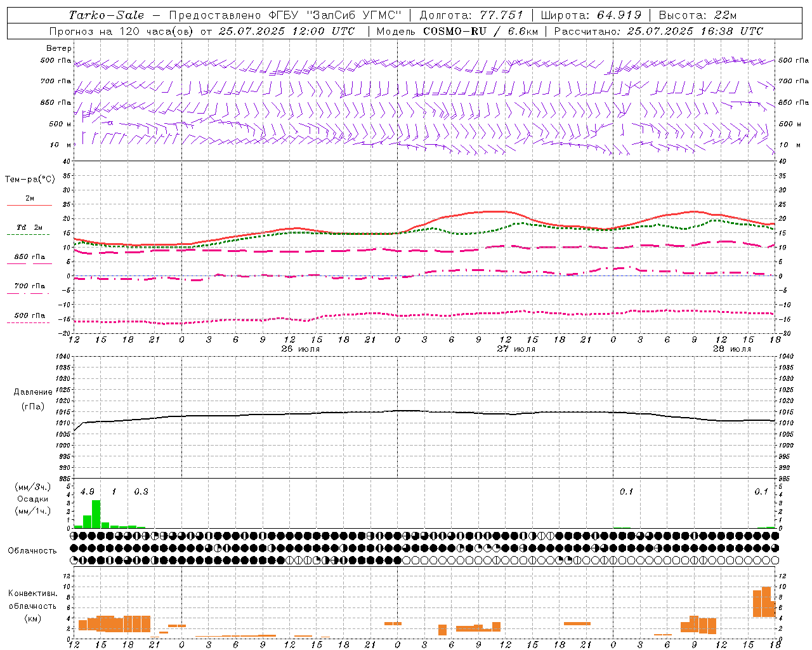Click the '(км)' unit under convective cloud label
The width and height of the screenshot is (812, 650).
coord(33,618)
